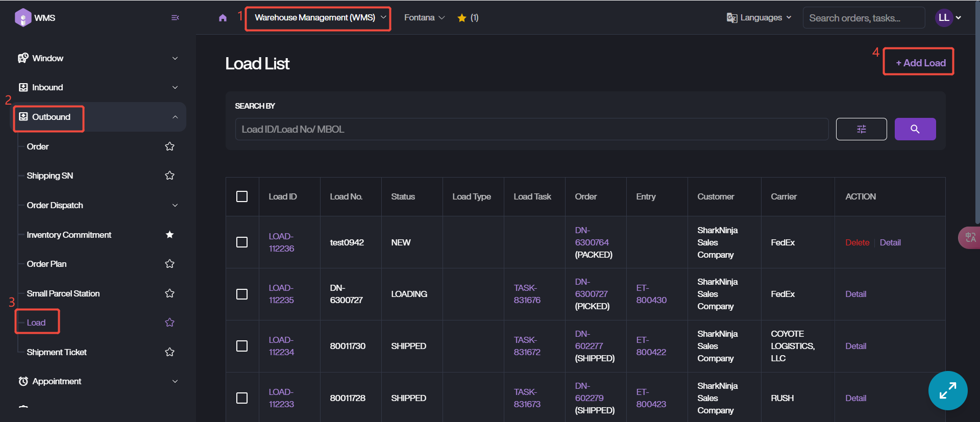Expand the Fontana facility dropdown

click(424, 18)
